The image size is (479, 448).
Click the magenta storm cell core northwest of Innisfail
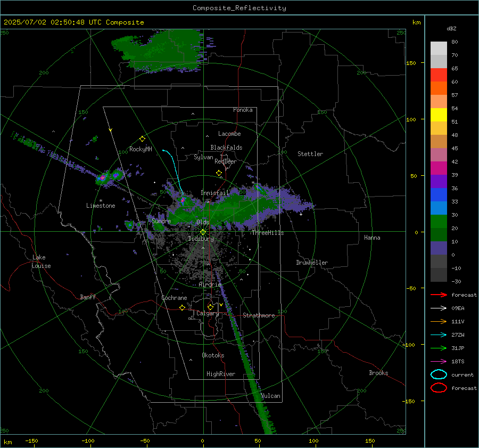pyautogui.click(x=183, y=200)
